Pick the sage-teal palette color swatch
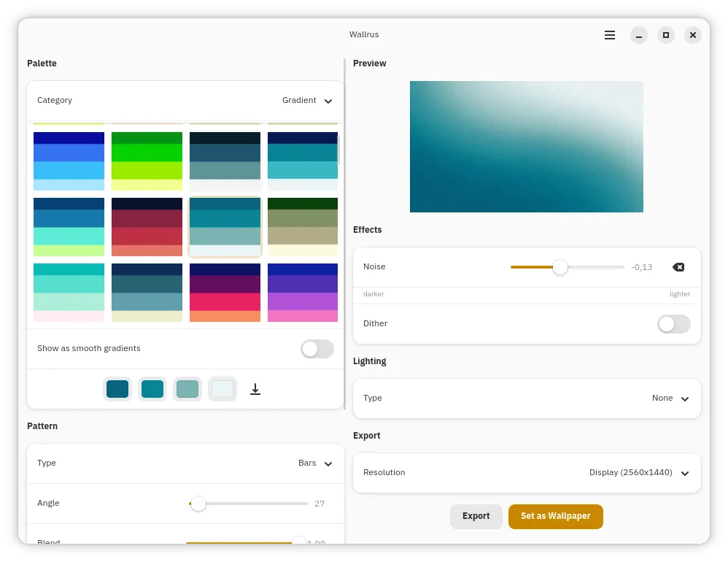Screen dimensions: 728x562 point(187,389)
